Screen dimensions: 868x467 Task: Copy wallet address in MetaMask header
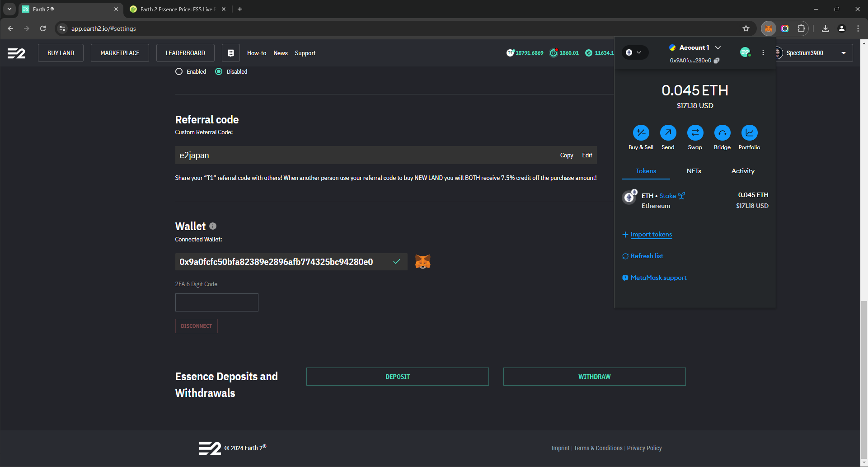pyautogui.click(x=717, y=61)
